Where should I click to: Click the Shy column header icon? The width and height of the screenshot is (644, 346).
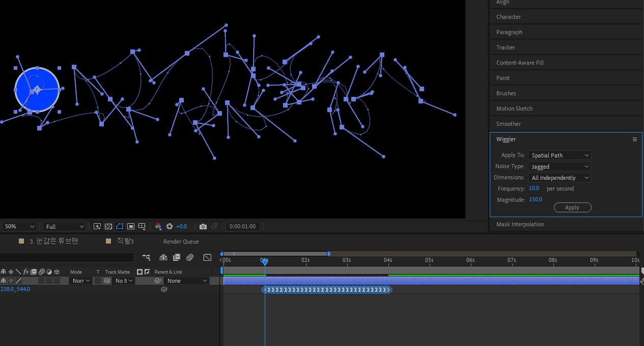tap(4, 272)
